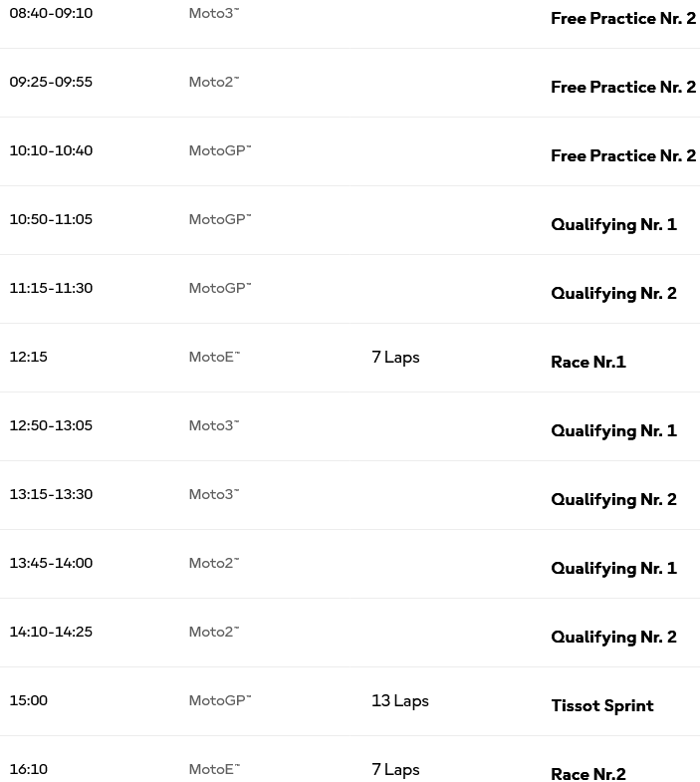Open the Moto3 Qualifying Nr. 2 session
This screenshot has width=700, height=782.
[x=613, y=500]
